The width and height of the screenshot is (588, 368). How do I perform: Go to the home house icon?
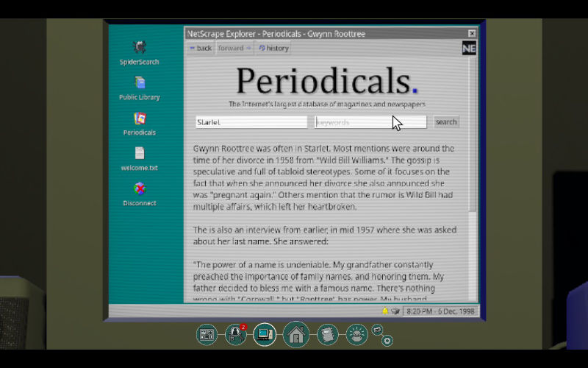coord(295,335)
